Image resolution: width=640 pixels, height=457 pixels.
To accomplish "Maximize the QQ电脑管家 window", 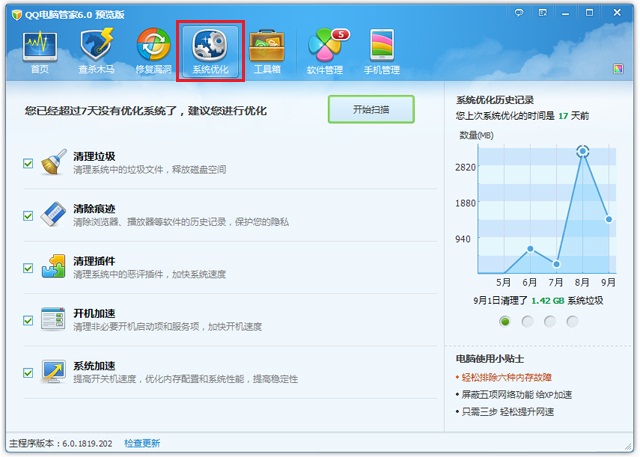I will (589, 13).
